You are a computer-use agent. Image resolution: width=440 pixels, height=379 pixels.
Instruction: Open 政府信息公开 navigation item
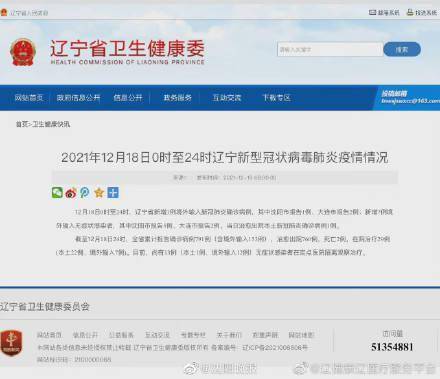tap(78, 98)
